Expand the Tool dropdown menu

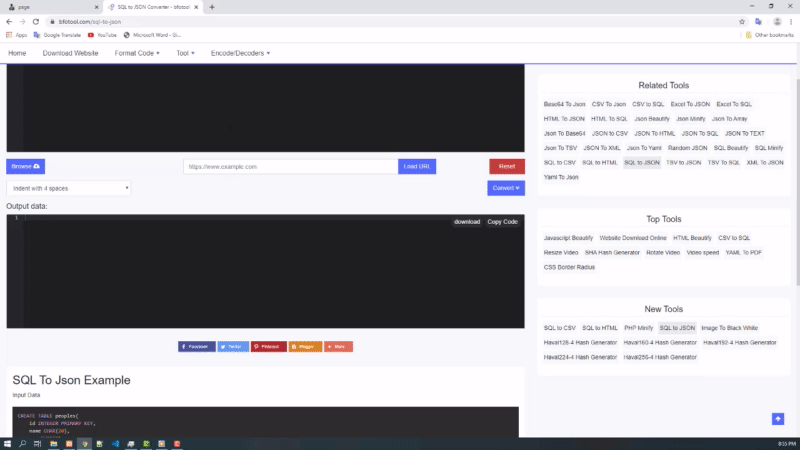point(185,53)
